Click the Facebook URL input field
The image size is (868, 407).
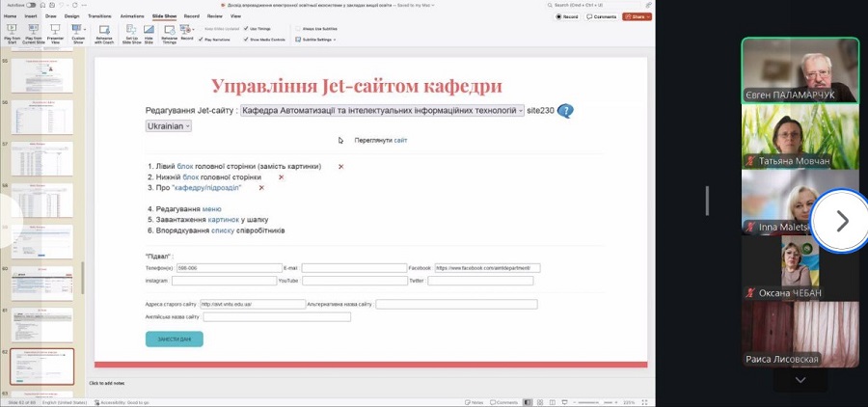point(487,268)
